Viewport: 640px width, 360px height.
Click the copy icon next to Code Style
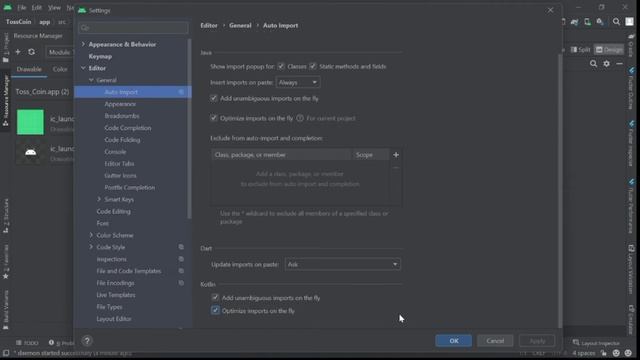click(181, 247)
